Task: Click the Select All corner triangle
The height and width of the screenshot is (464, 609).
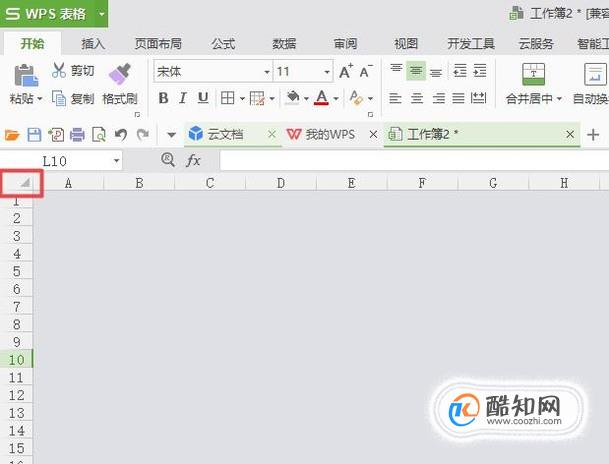Action: [x=24, y=182]
